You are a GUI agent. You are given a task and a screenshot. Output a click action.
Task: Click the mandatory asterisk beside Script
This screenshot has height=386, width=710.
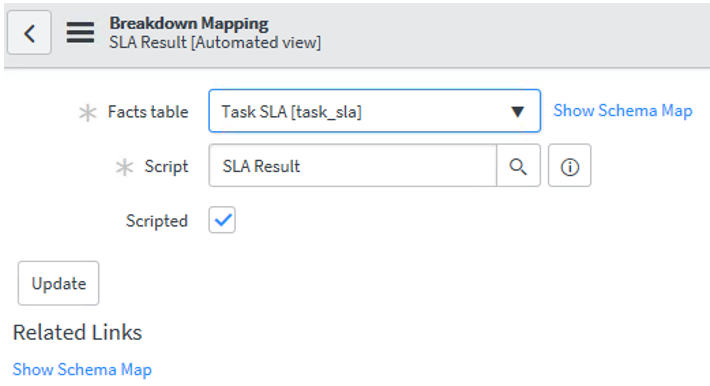click(x=124, y=167)
